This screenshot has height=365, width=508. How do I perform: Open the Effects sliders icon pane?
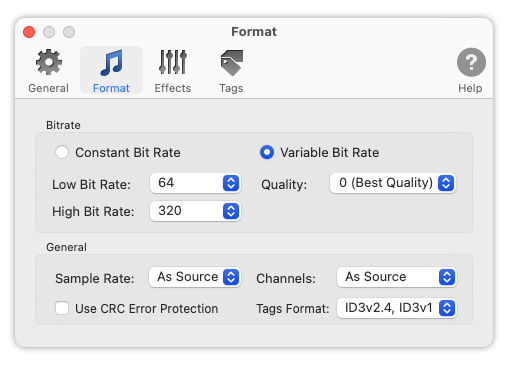coord(173,62)
